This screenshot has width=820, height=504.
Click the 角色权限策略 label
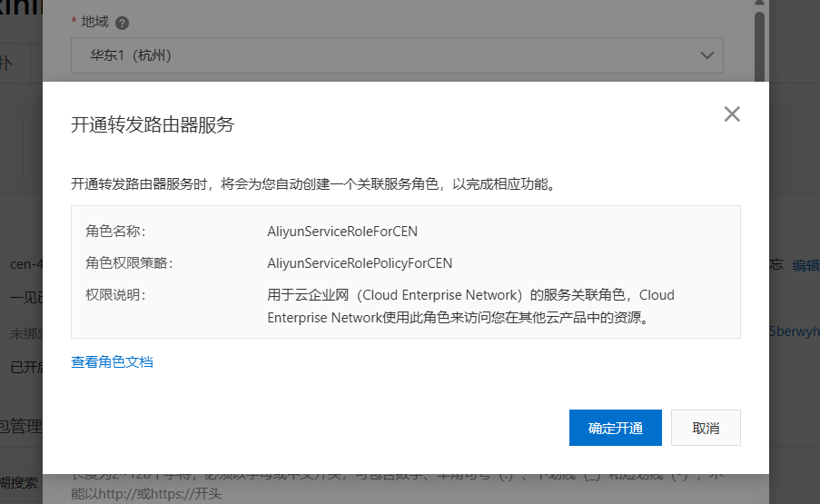pyautogui.click(x=129, y=263)
